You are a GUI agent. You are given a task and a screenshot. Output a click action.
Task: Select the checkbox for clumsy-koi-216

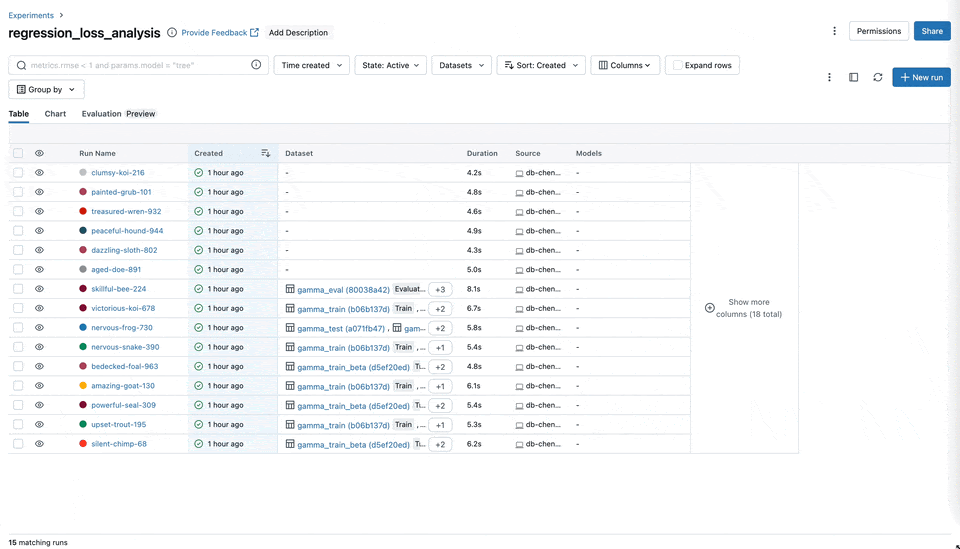[18, 172]
